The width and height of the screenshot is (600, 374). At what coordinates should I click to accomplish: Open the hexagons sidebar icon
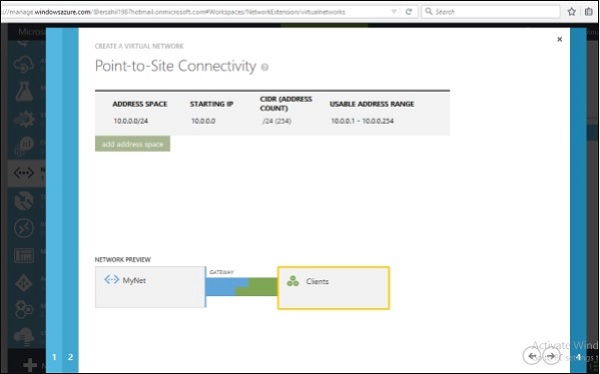point(24,309)
